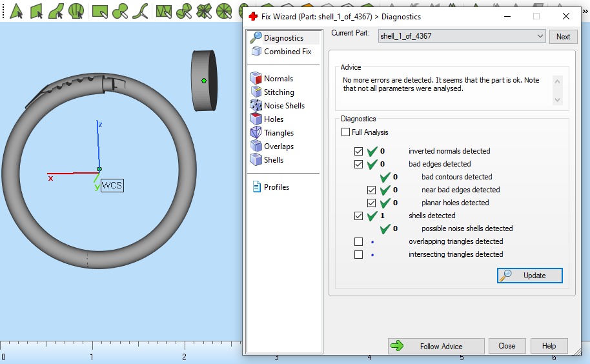Uncheck shells detected

click(359, 216)
